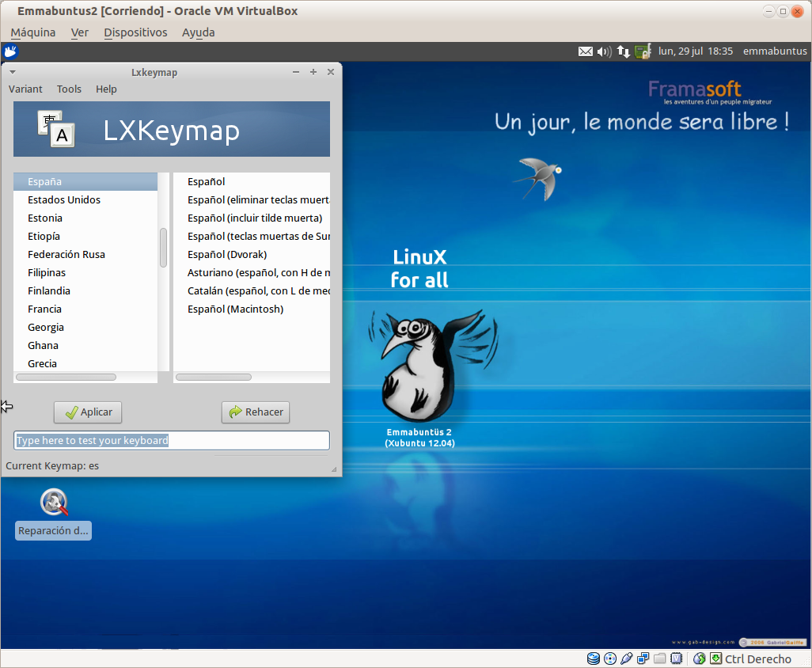Click the variant list horizontal scrollbar
The image size is (812, 668).
click(x=214, y=378)
